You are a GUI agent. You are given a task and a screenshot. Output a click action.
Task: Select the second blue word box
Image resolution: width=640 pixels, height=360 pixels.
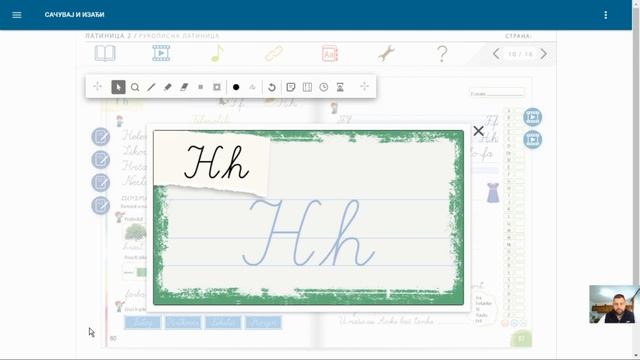183,322
